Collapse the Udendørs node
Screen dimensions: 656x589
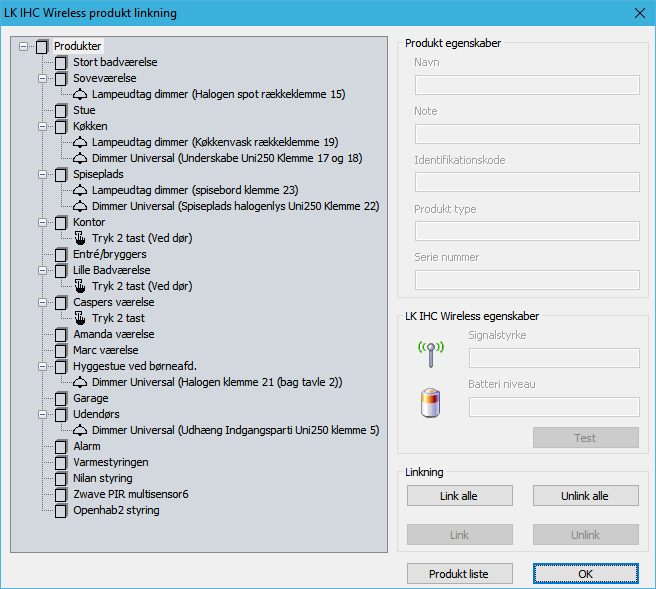[x=42, y=415]
